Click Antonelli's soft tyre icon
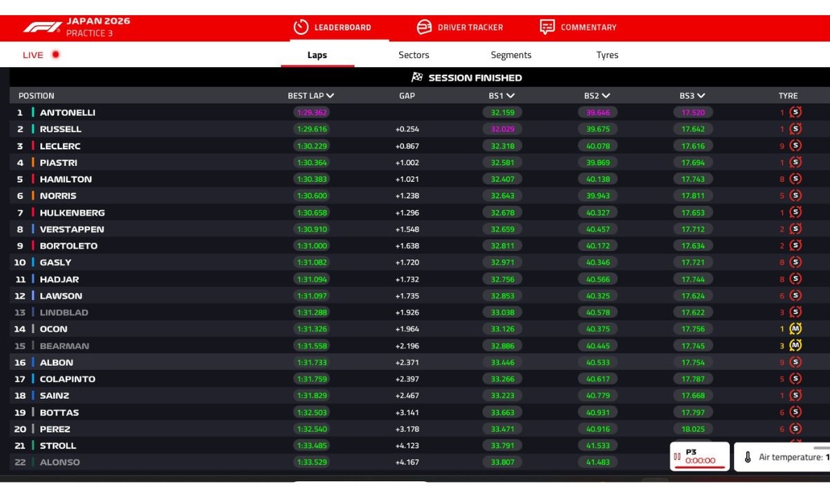 pyautogui.click(x=794, y=113)
